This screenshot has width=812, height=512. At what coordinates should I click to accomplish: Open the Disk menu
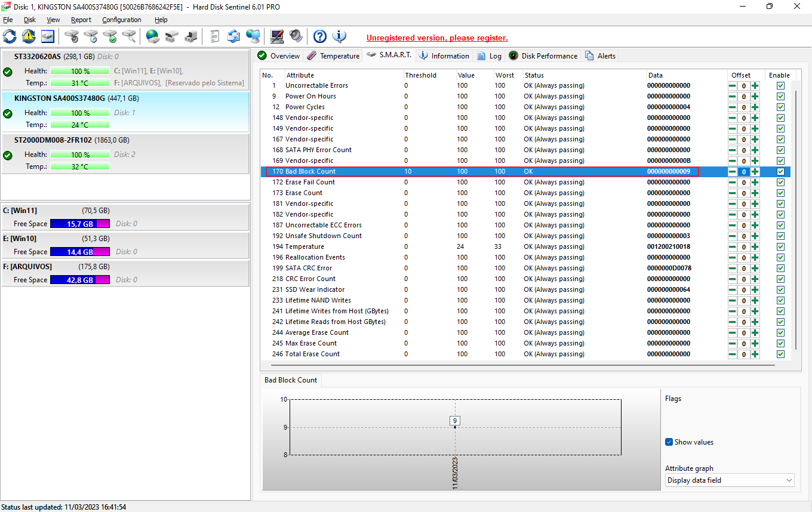pyautogui.click(x=30, y=20)
